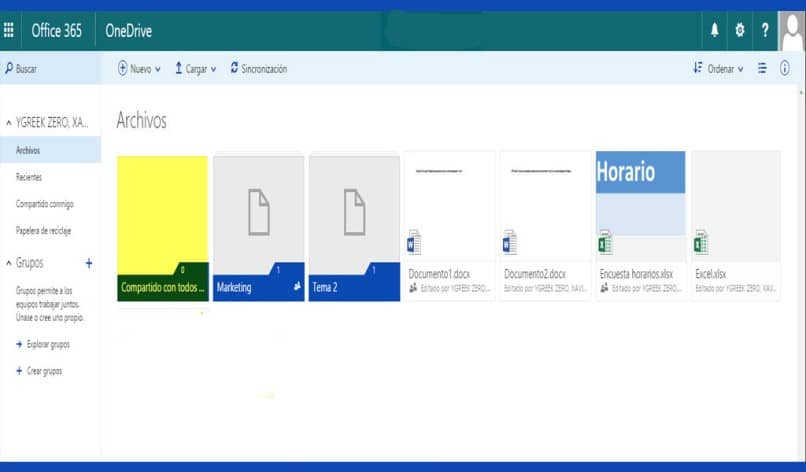806x472 pixels.
Task: Click the shared people icon under Documento1.docx
Action: point(413,288)
